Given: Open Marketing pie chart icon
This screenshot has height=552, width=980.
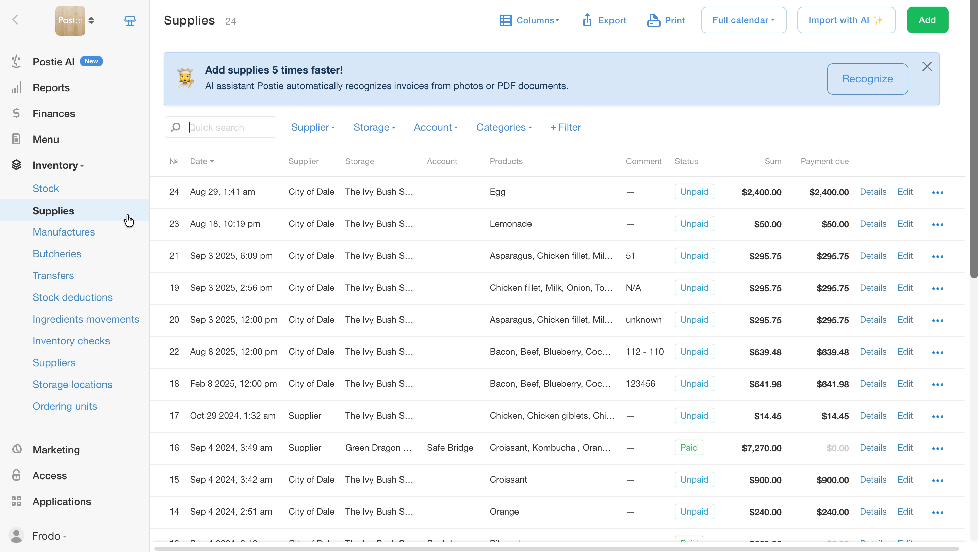Looking at the screenshot, I should point(16,449).
